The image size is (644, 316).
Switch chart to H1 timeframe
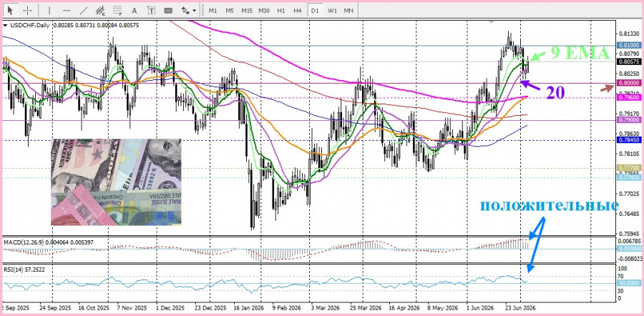pos(281,11)
